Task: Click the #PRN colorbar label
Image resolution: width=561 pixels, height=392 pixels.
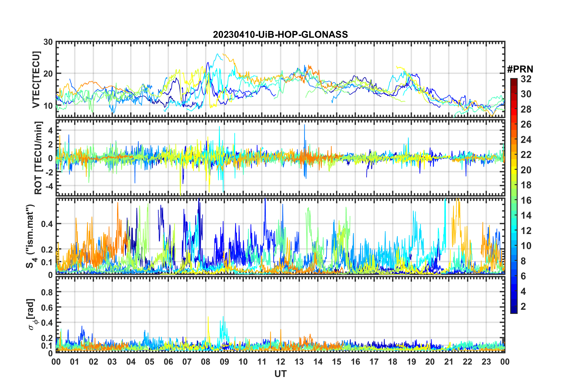Action: click(520, 69)
